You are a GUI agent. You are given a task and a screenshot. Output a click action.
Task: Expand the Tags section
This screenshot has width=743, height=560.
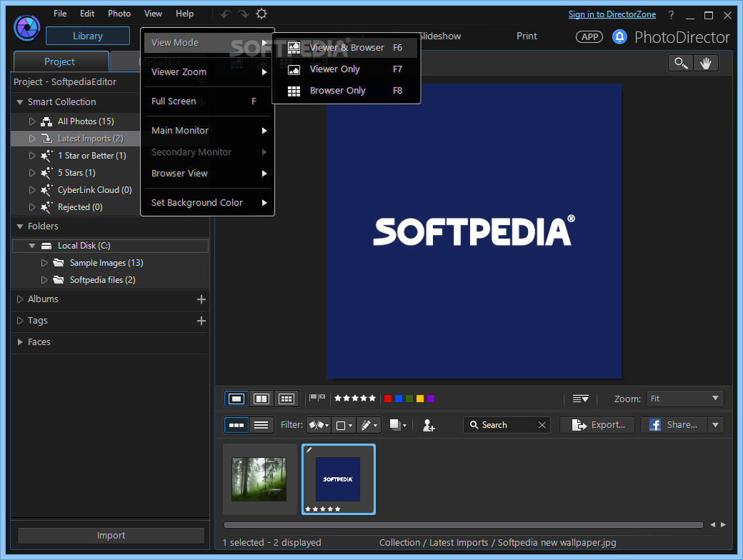click(x=20, y=320)
